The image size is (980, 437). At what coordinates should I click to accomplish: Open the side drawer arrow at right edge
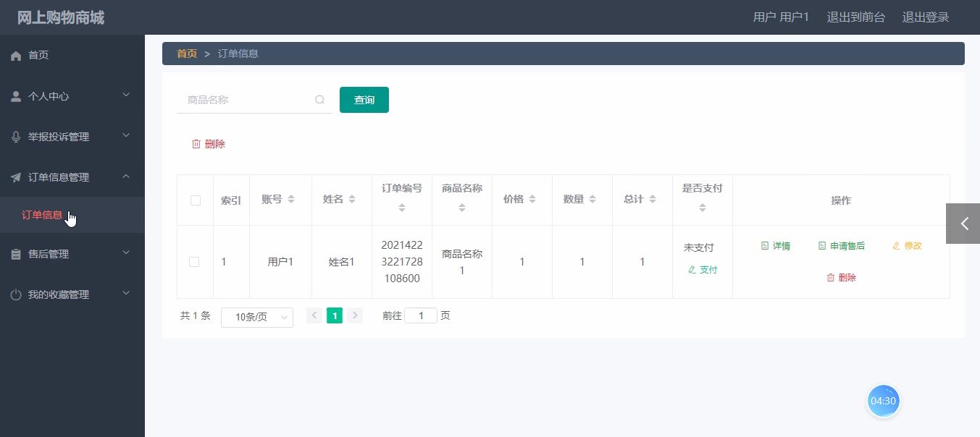(x=963, y=224)
